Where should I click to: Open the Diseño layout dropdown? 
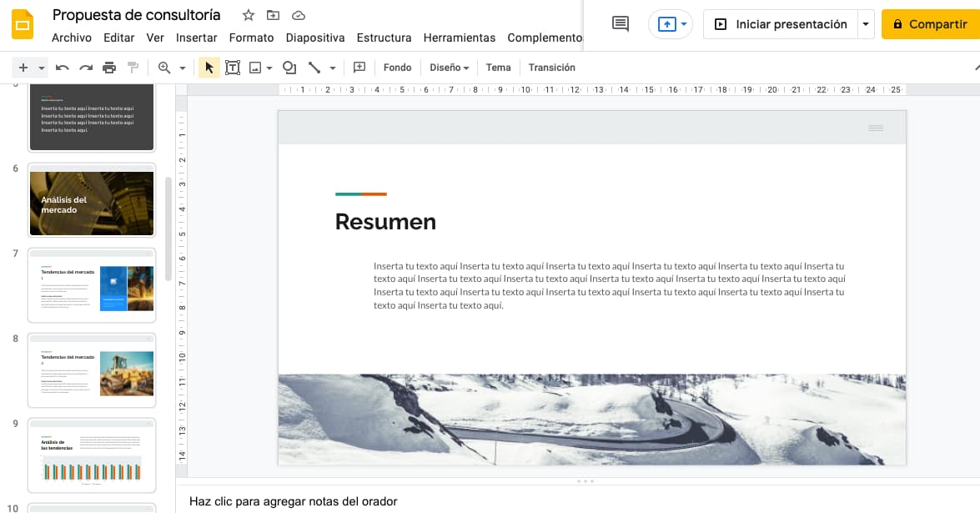(449, 67)
